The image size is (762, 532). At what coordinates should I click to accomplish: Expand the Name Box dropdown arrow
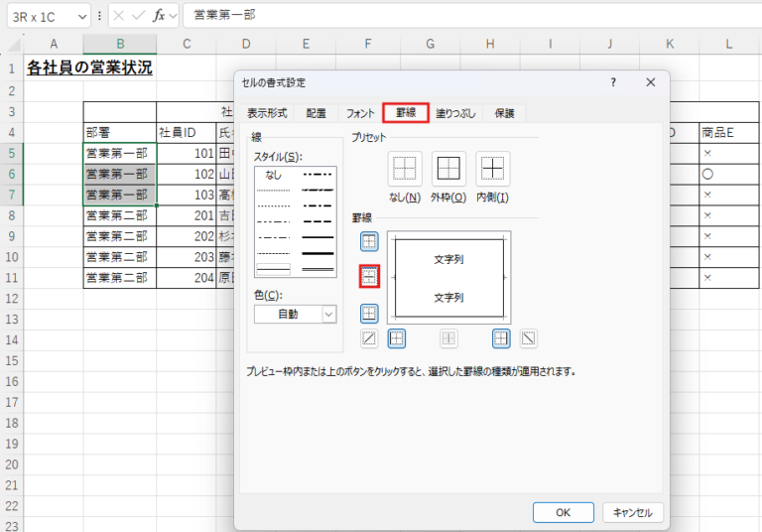80,16
